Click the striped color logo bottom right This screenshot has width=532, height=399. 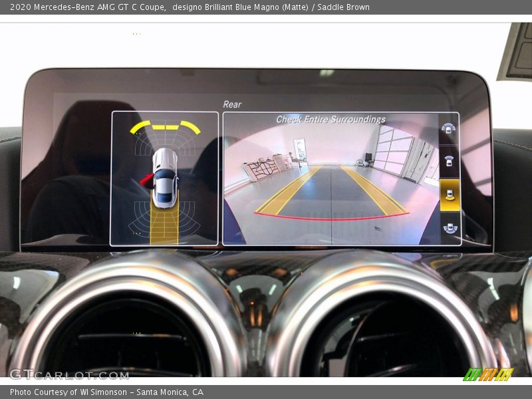click(487, 374)
